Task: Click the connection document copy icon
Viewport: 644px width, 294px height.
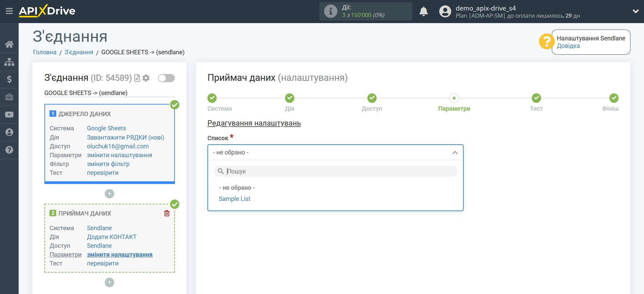Action: (137, 78)
